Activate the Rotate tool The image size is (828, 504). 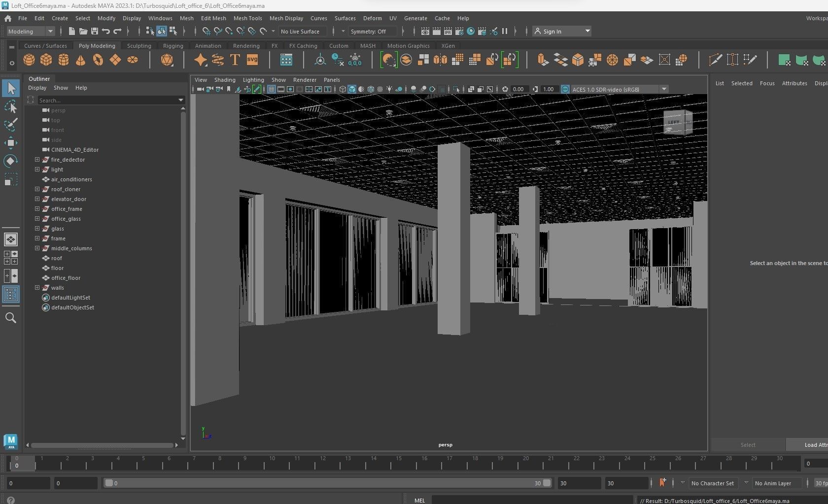11,161
